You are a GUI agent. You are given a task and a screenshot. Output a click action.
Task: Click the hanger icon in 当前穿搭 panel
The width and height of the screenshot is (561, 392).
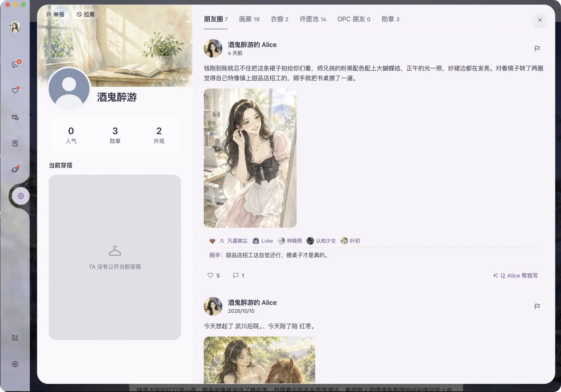coord(115,251)
